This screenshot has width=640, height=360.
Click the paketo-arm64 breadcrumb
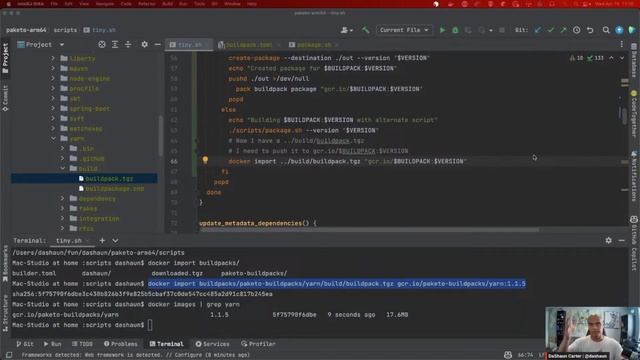[26, 30]
